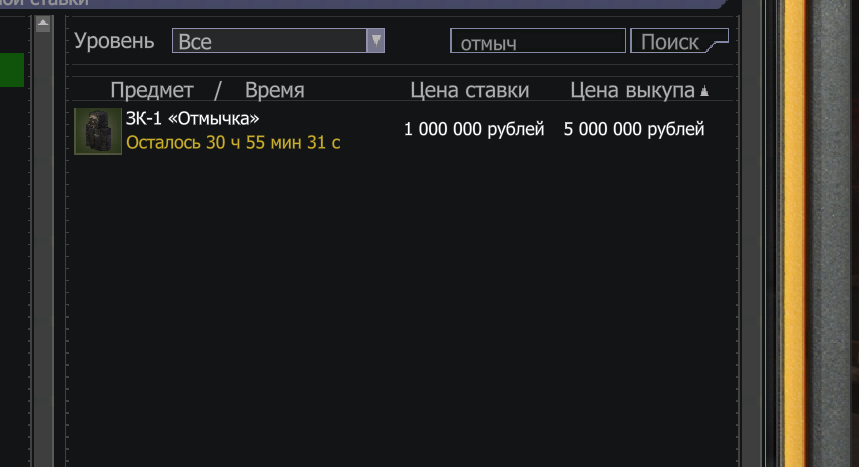This screenshot has width=859, height=467.
Task: Focus the search field containing отмыч
Action: pyautogui.click(x=538, y=41)
